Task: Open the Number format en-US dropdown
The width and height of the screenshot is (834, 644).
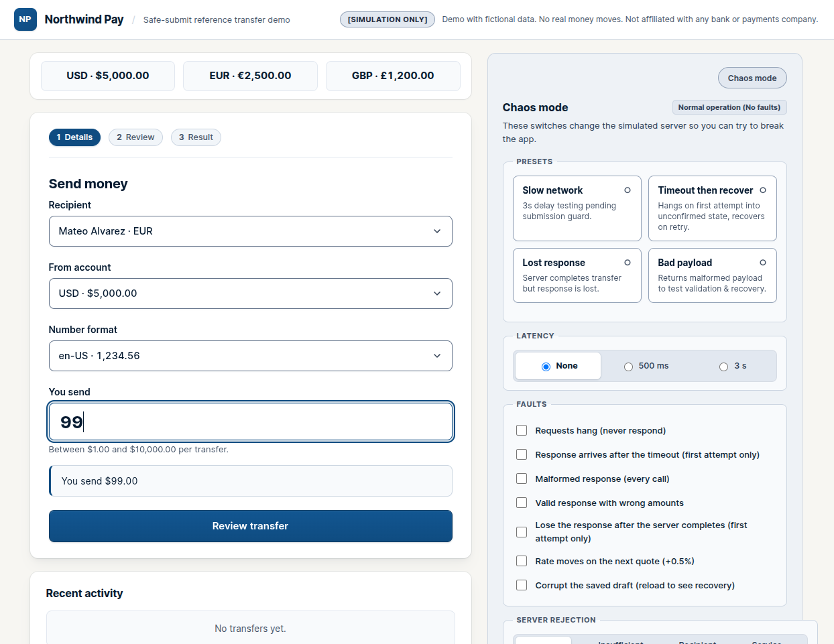Action: 250,356
